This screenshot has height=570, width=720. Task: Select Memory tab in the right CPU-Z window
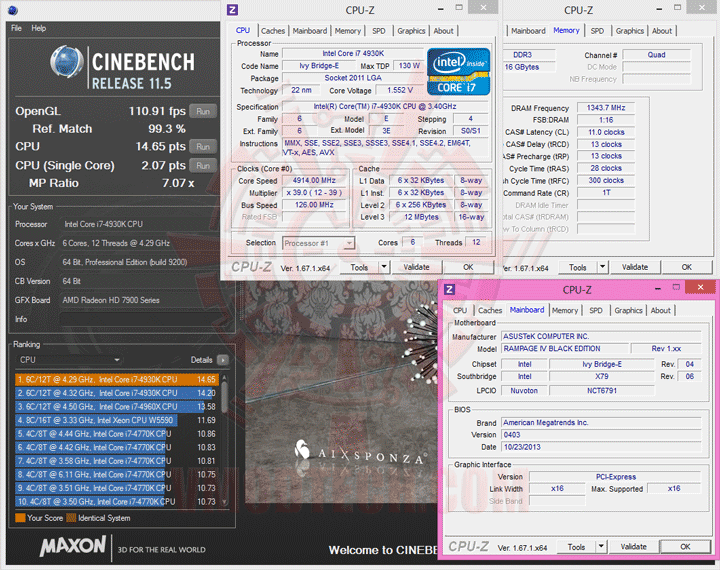click(x=566, y=30)
